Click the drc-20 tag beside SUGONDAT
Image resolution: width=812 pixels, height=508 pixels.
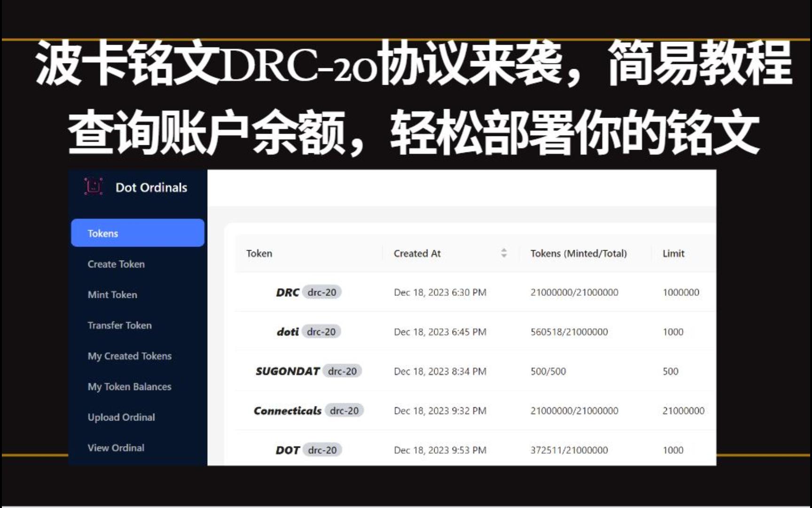click(x=342, y=371)
